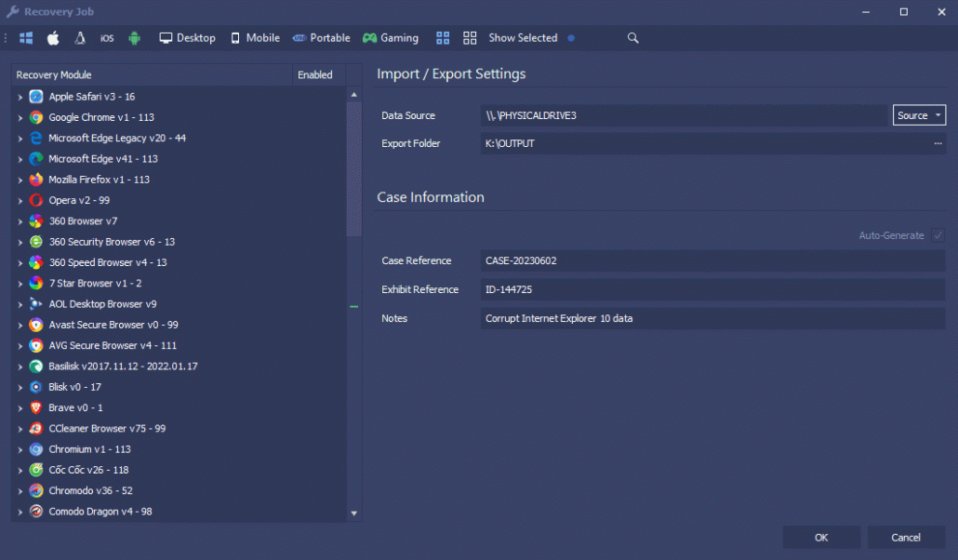
Task: Expand Mozilla Firefox v1 - 113 module
Action: point(20,180)
